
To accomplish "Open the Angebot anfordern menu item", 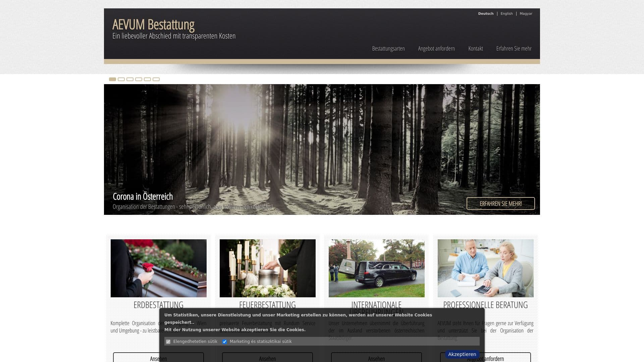I will click(x=436, y=49).
